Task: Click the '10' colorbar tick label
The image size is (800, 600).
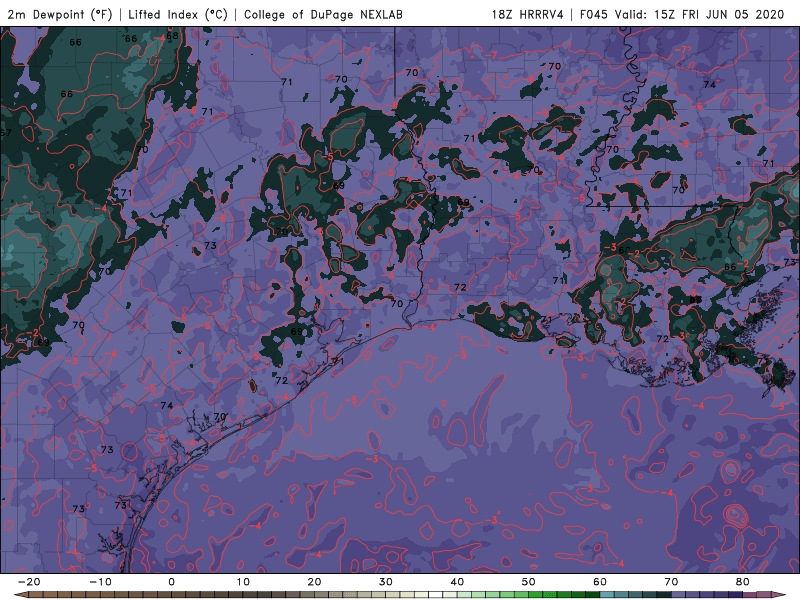Action: coord(243,582)
